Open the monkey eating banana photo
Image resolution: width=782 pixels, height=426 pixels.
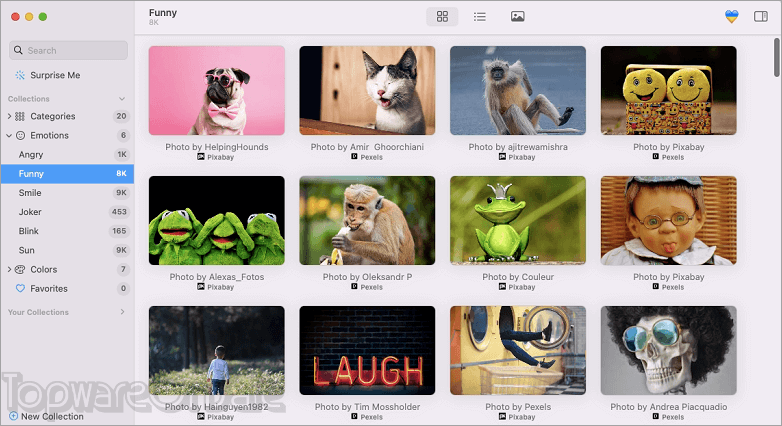(x=367, y=220)
